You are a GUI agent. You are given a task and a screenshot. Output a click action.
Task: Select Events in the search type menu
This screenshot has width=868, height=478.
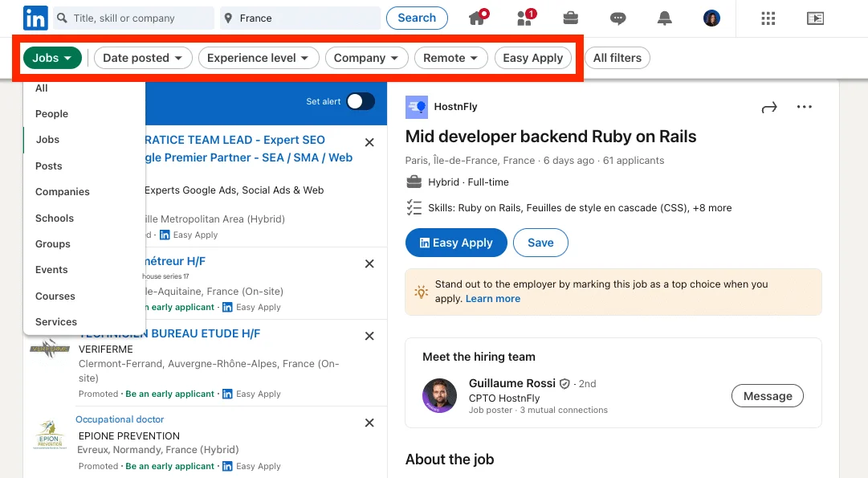(x=84, y=270)
